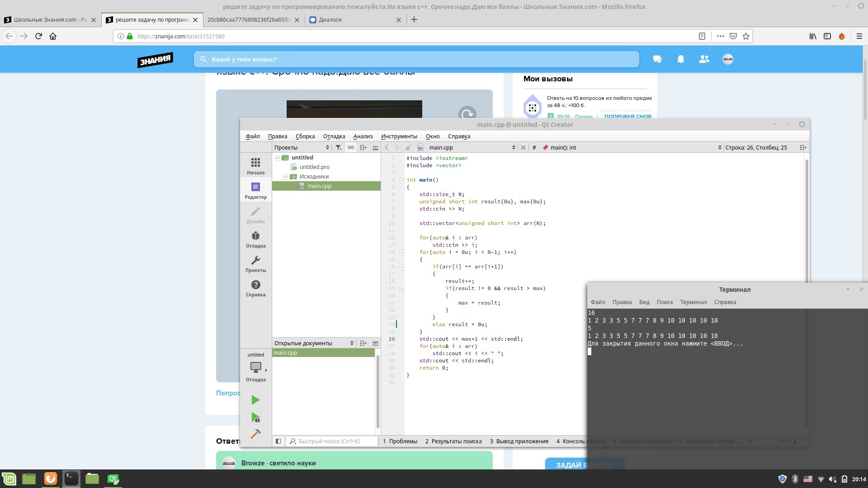Start debugging with the run-debug icon
This screenshot has width=868, height=488.
click(255, 418)
